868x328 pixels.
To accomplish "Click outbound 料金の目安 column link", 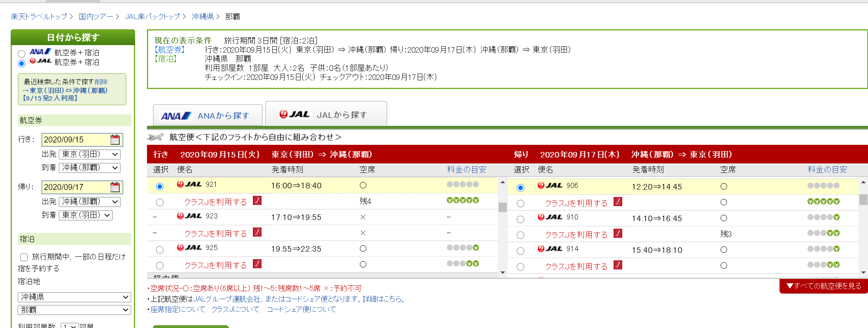I will [x=467, y=170].
